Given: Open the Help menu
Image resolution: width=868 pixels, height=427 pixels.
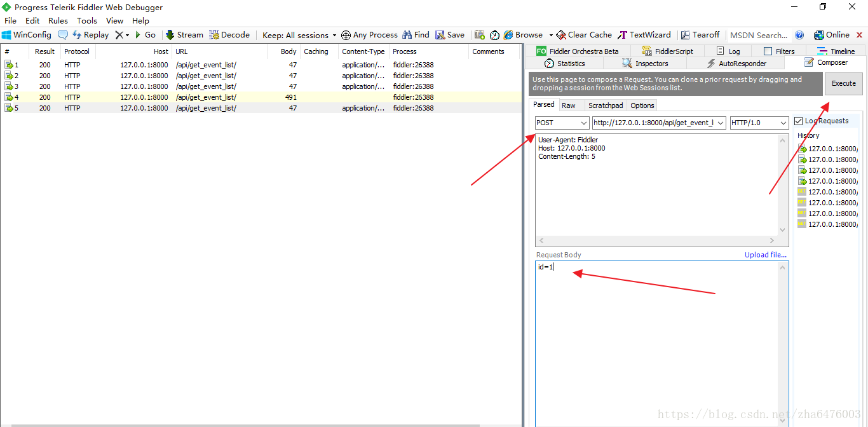Looking at the screenshot, I should [x=140, y=20].
